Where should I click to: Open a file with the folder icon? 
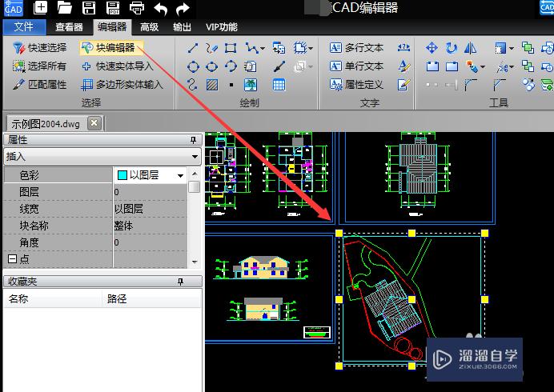click(65, 8)
